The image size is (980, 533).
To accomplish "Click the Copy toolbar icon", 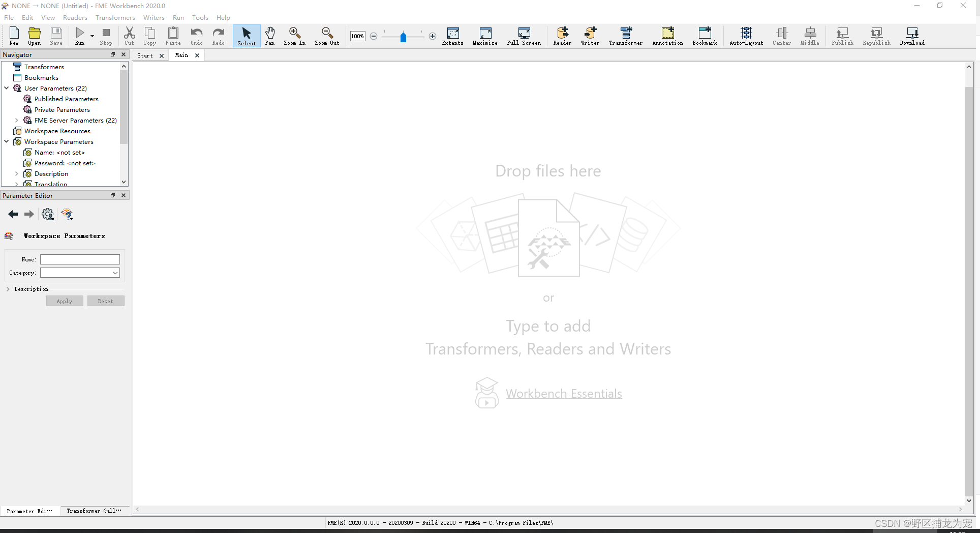I will (150, 36).
